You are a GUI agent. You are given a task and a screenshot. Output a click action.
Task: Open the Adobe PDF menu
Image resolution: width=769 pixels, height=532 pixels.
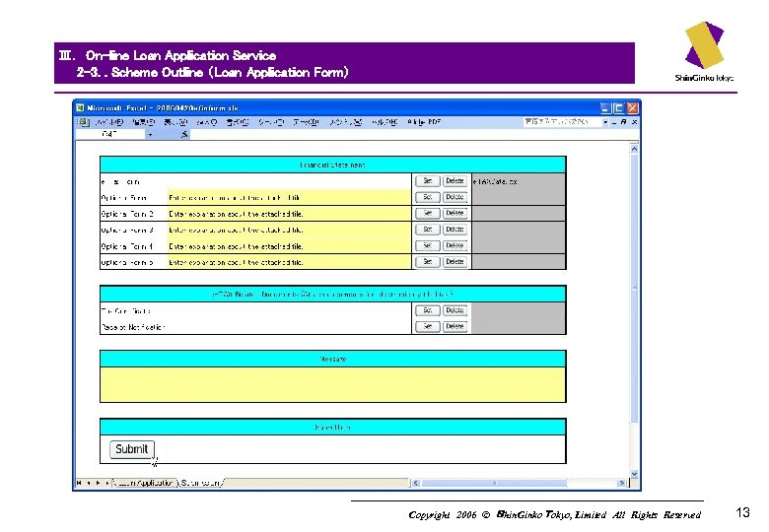pyautogui.click(x=424, y=122)
